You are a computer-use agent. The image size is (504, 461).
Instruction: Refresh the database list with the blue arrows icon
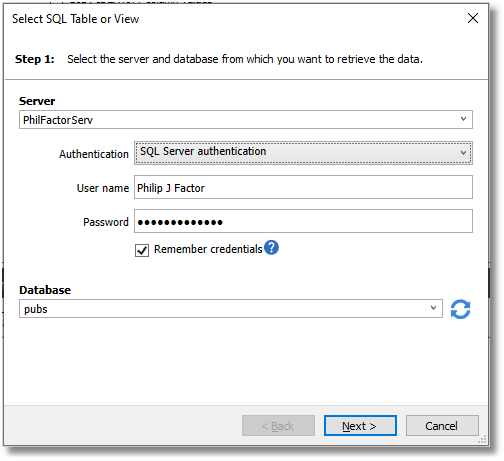pos(460,309)
